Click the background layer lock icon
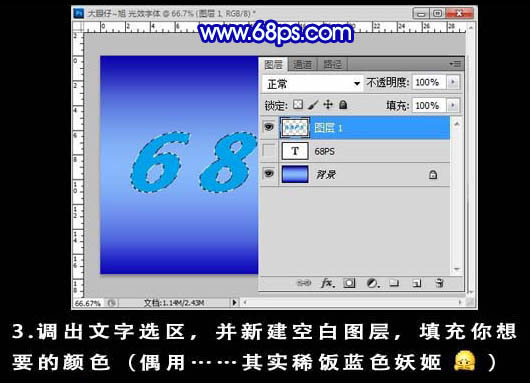 (433, 175)
